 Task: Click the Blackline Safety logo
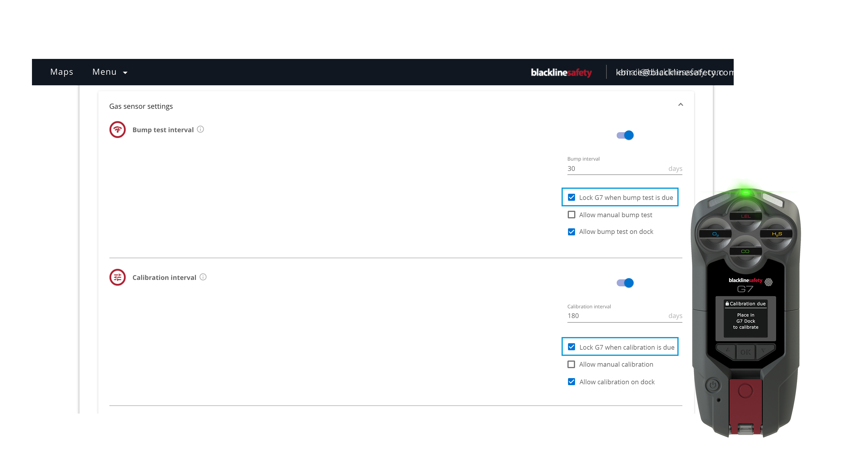[561, 72]
